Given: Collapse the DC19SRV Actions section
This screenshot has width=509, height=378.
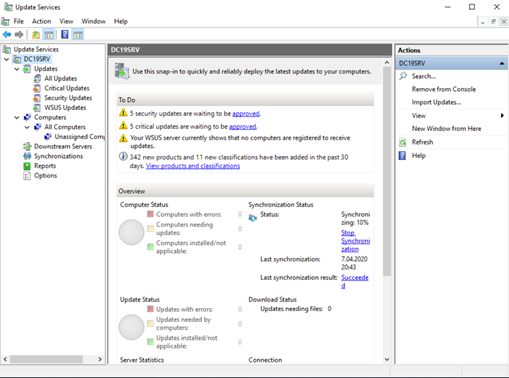Looking at the screenshot, I should click(x=502, y=63).
